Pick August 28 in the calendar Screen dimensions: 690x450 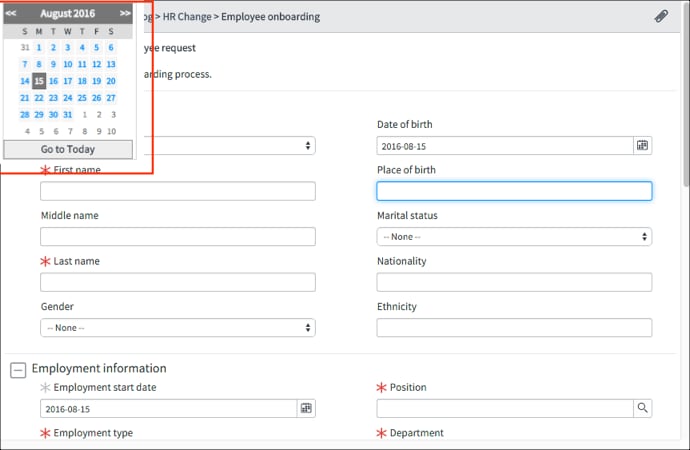click(25, 114)
